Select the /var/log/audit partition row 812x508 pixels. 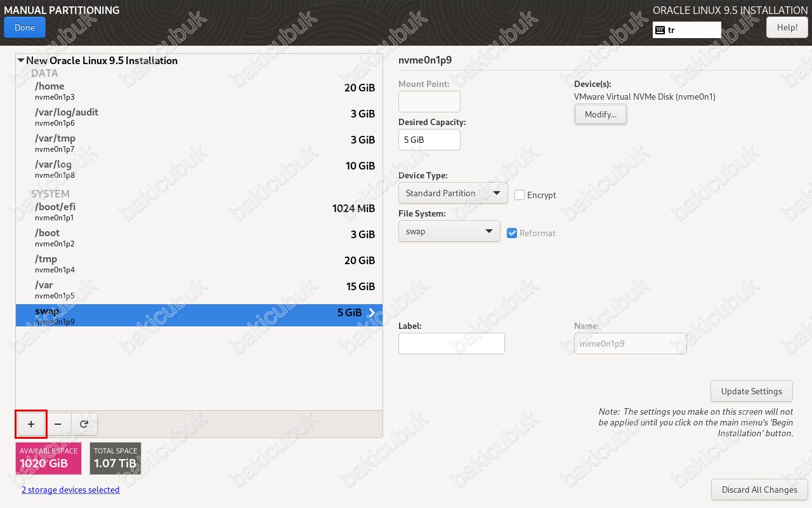tap(199, 117)
